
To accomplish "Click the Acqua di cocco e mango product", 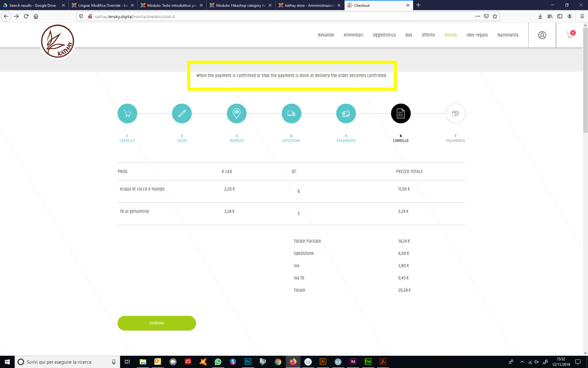I will tap(142, 189).
